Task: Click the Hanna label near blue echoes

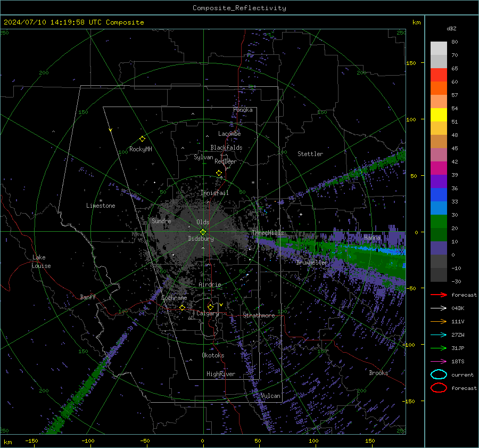Action: (x=372, y=237)
